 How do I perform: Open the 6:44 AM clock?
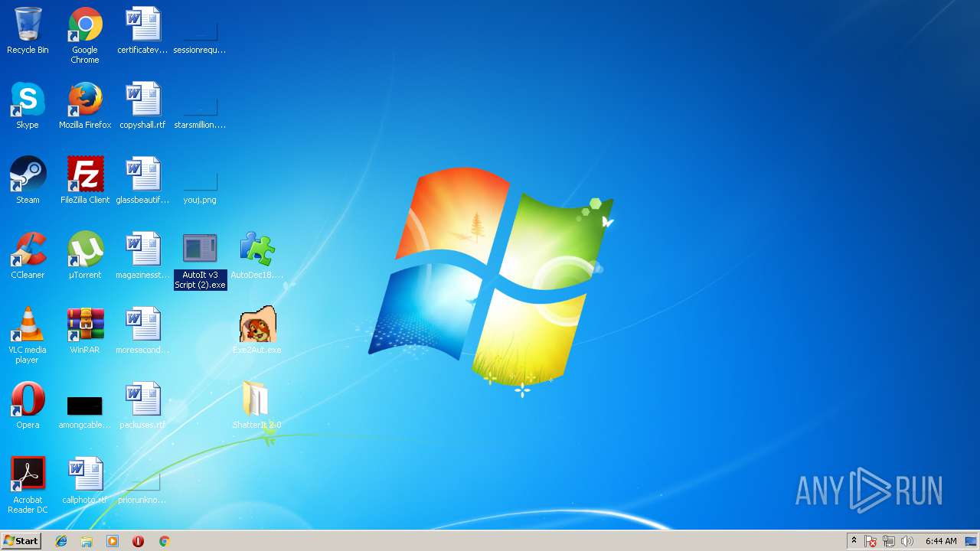click(941, 541)
